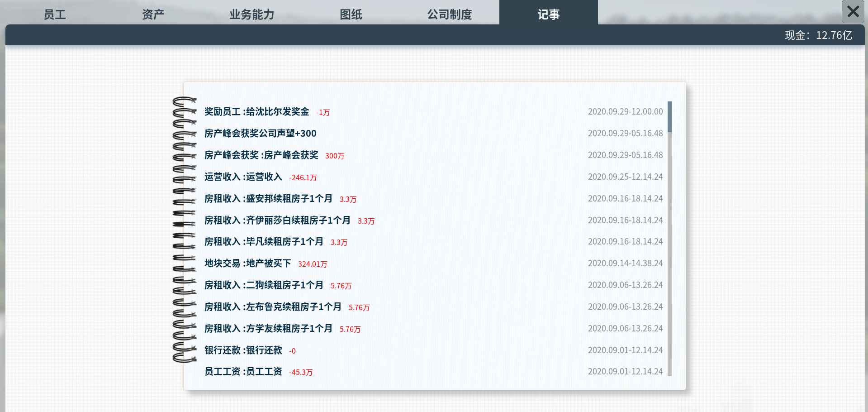Screen dimensions: 868x412
Task: Click the 现金: 12.76亿 cash display
Action: 818,35
